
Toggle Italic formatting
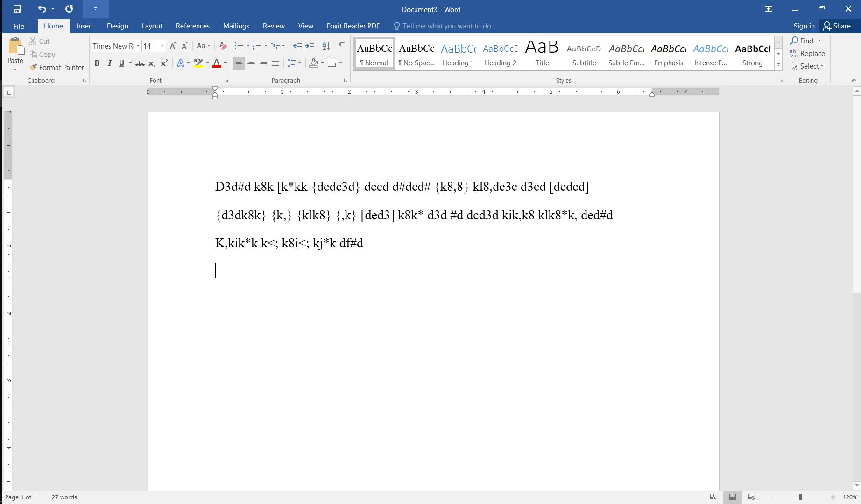[109, 63]
